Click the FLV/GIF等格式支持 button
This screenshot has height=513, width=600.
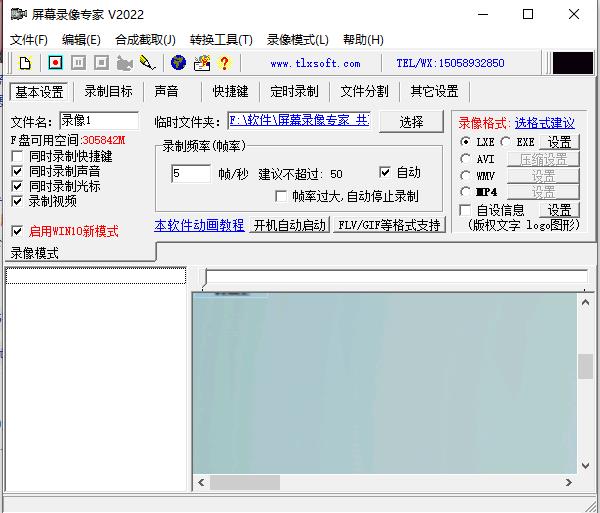point(389,225)
